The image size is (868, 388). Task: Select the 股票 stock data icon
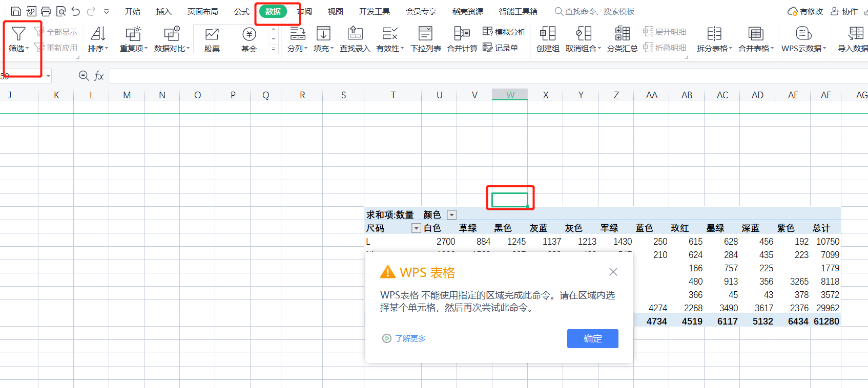[x=212, y=34]
